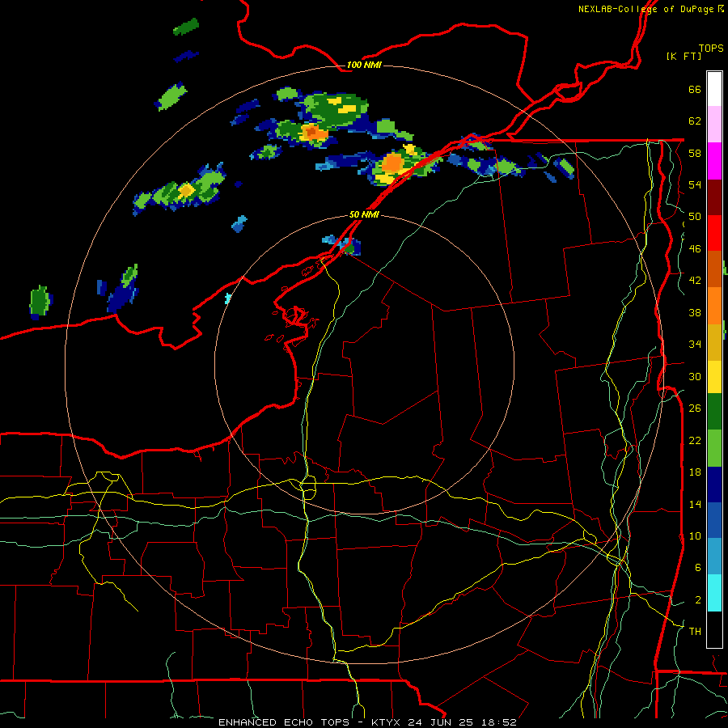Click the dark red 54 kft legend color
The width and height of the screenshot is (728, 728).
point(714,197)
